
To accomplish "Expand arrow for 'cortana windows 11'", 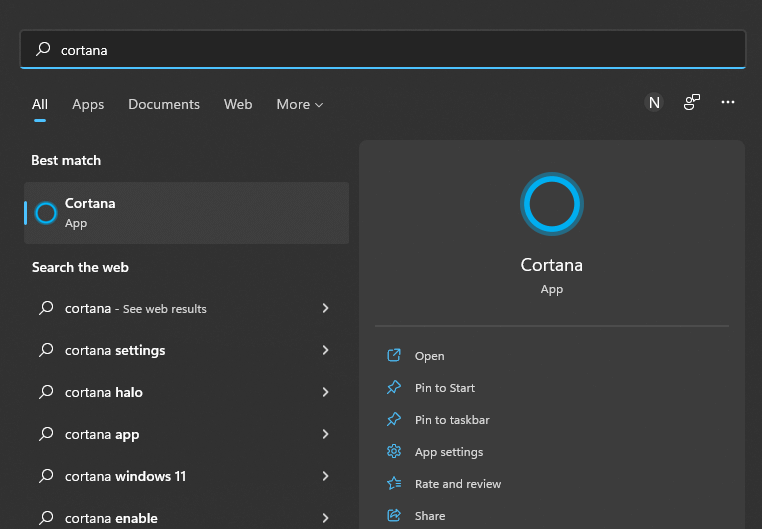I will pyautogui.click(x=326, y=476).
